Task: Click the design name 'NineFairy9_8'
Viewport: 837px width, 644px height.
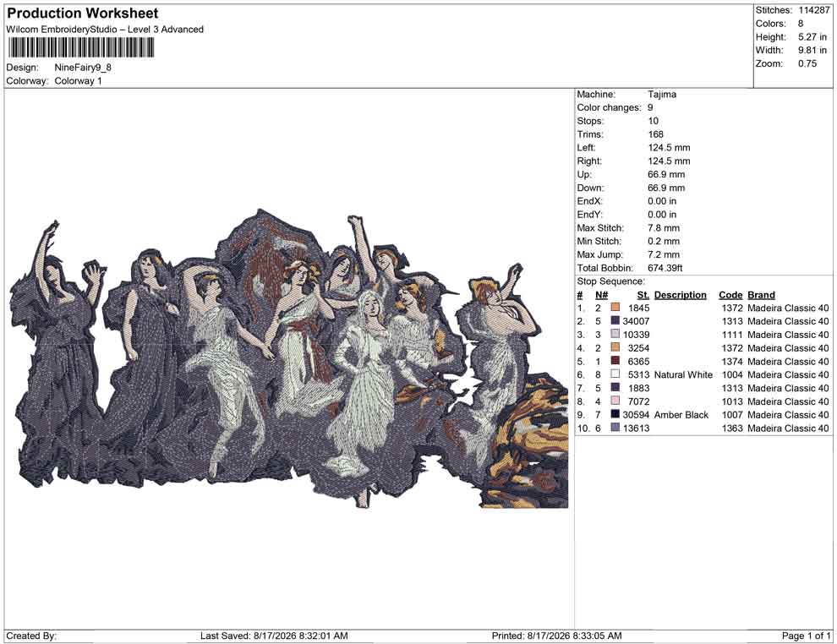Action: pyautogui.click(x=83, y=68)
